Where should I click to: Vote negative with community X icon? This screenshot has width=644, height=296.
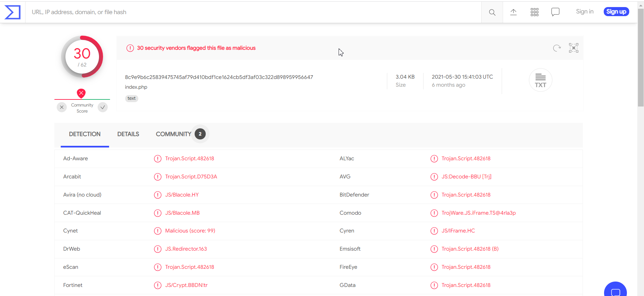62,108
